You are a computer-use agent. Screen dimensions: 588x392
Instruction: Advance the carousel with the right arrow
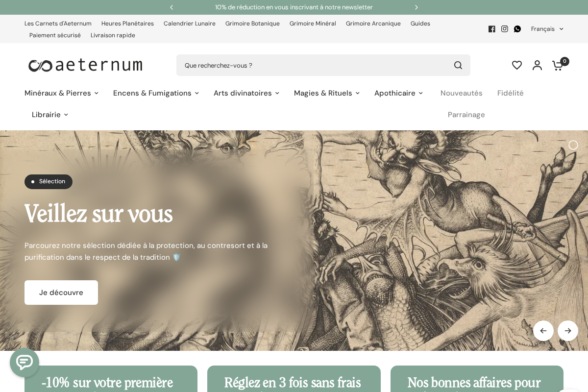[x=568, y=331]
